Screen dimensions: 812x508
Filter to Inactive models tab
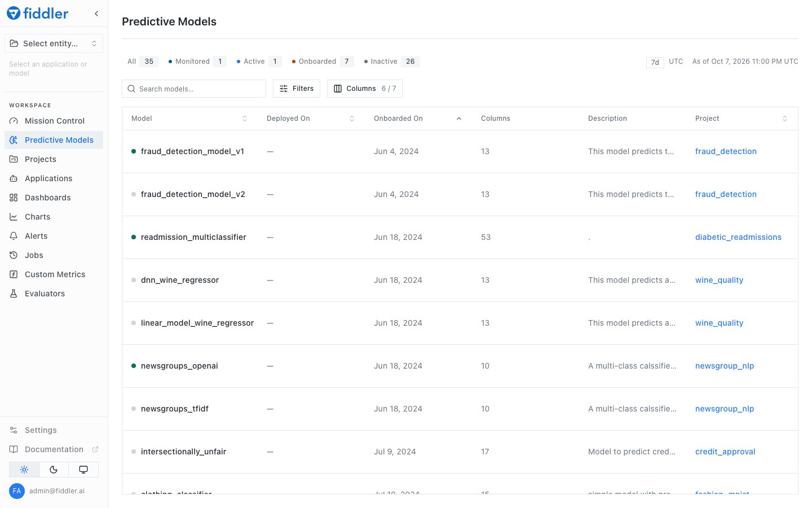pyautogui.click(x=391, y=62)
